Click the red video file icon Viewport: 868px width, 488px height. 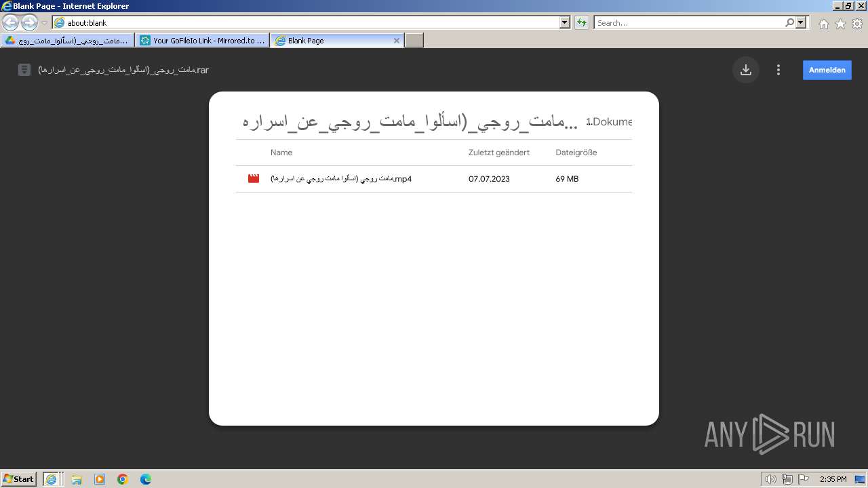click(254, 179)
